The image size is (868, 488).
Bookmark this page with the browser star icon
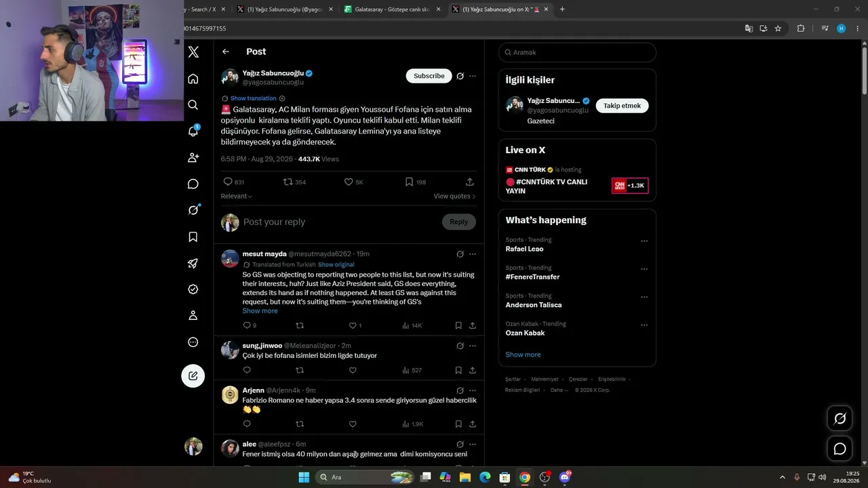coord(778,28)
